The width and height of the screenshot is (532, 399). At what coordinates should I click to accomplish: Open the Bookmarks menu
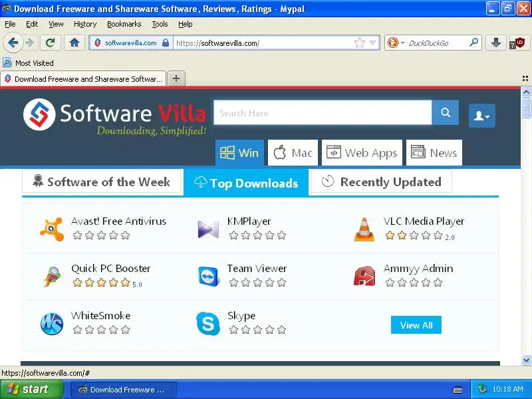(124, 24)
